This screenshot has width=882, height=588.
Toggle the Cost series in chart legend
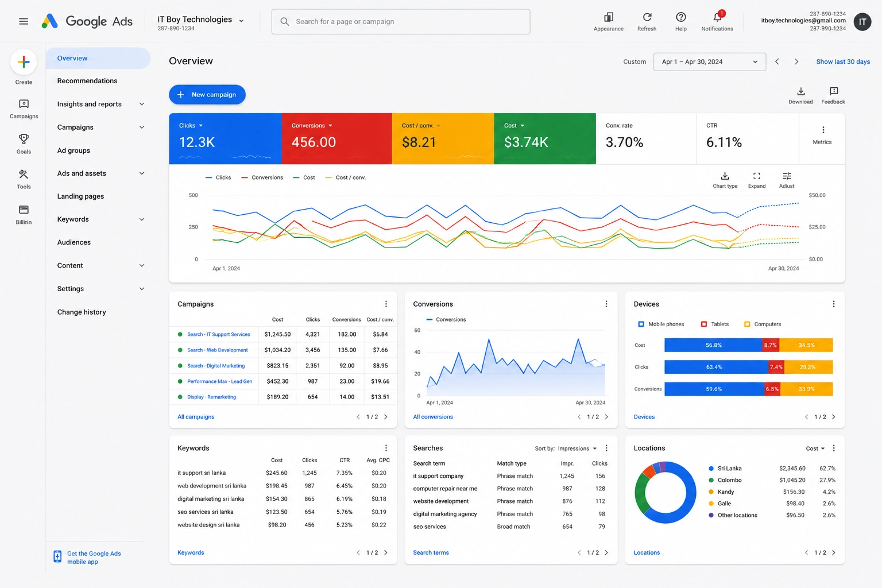click(304, 177)
